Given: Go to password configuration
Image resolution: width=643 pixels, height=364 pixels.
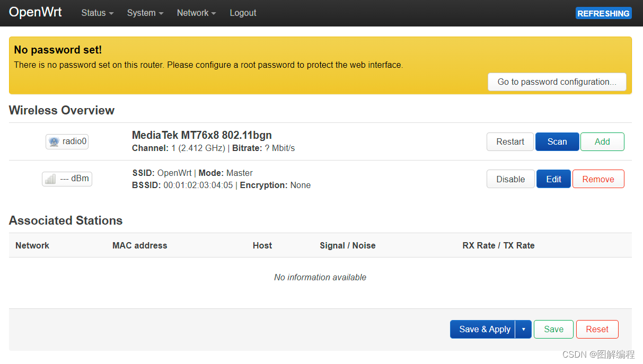Looking at the screenshot, I should 557,82.
